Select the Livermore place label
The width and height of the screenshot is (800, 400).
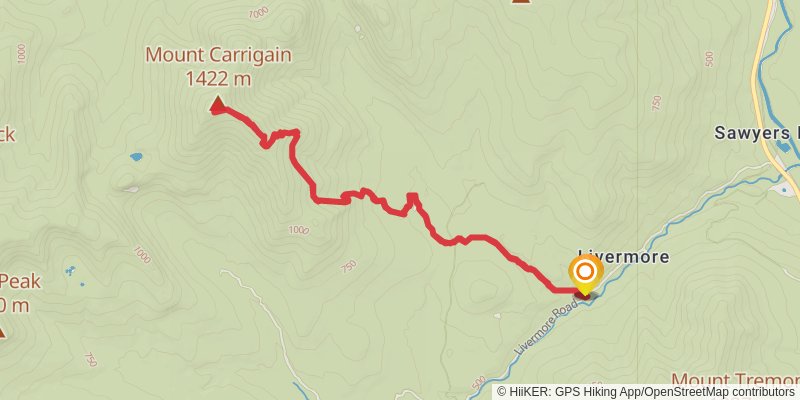(623, 257)
